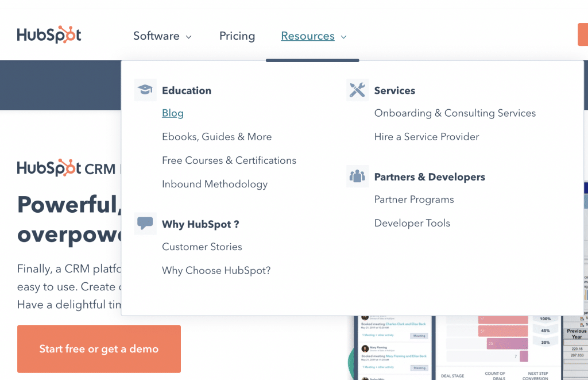The width and height of the screenshot is (588, 380).
Task: Open Why Choose HubSpot? link
Action: [x=216, y=270]
